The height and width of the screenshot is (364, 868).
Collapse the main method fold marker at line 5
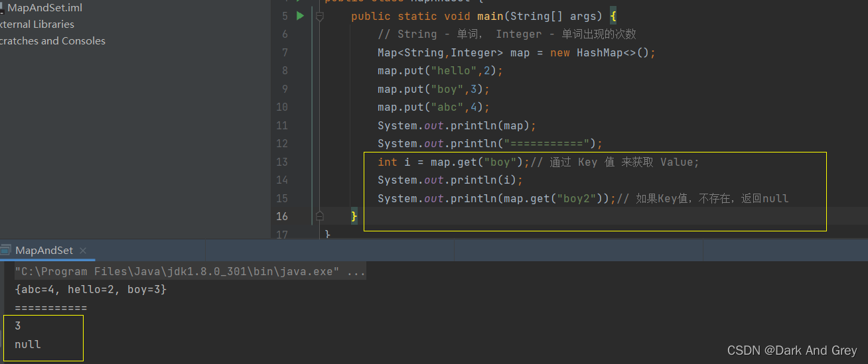pyautogui.click(x=319, y=16)
